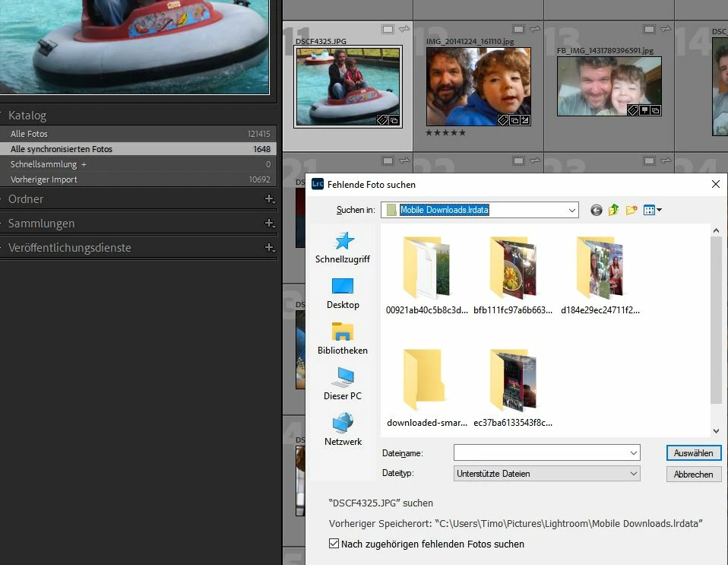The height and width of the screenshot is (565, 728).
Task: Open Bibliotheken in the places bar
Action: point(343,339)
